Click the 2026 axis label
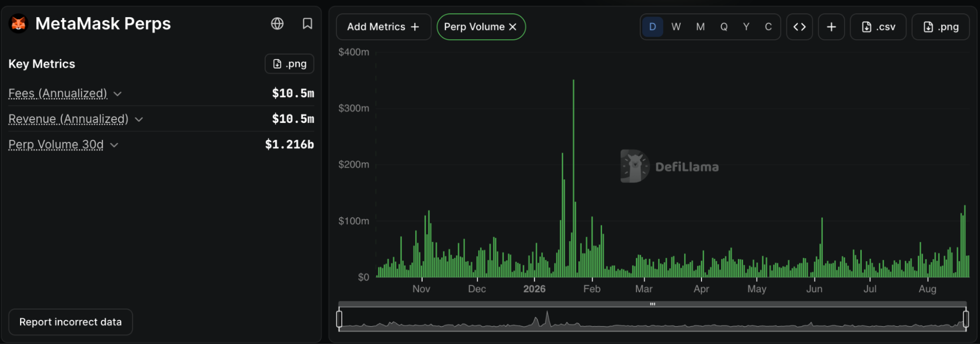 pos(534,289)
